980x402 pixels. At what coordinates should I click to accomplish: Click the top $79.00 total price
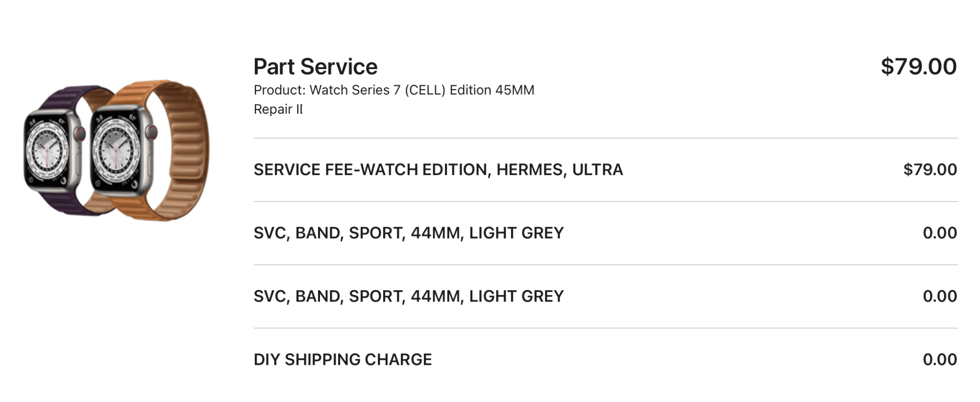(918, 67)
